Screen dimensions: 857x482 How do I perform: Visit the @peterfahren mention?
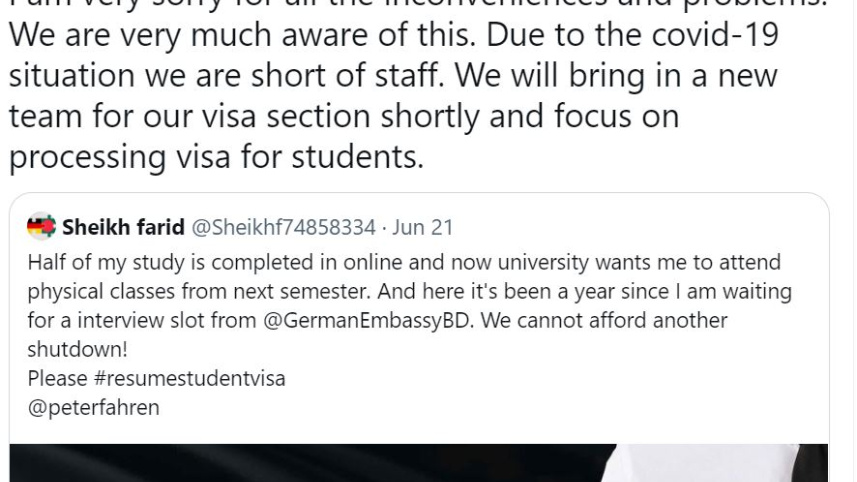[x=93, y=407]
